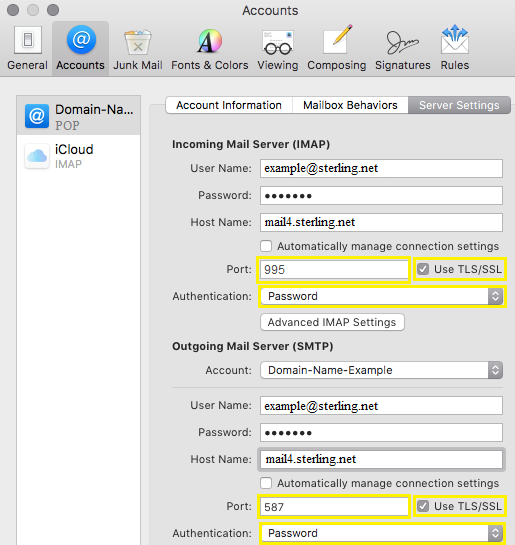Open the Composing preferences pane
This screenshot has height=545, width=515.
336,48
